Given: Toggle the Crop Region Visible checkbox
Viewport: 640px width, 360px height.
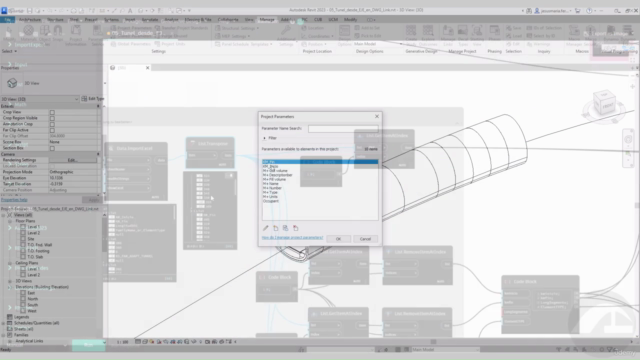Looking at the screenshot, I should point(52,118).
